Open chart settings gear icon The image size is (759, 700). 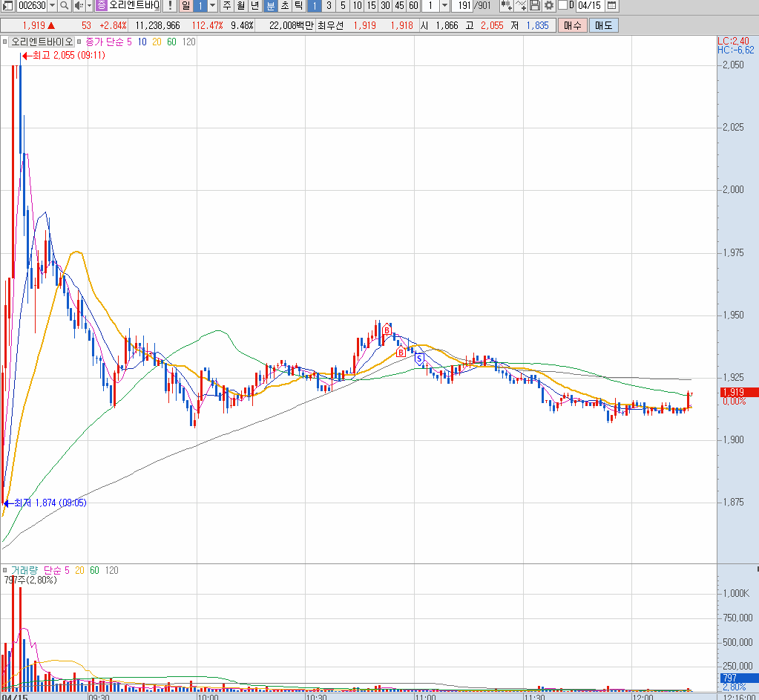tap(548, 6)
